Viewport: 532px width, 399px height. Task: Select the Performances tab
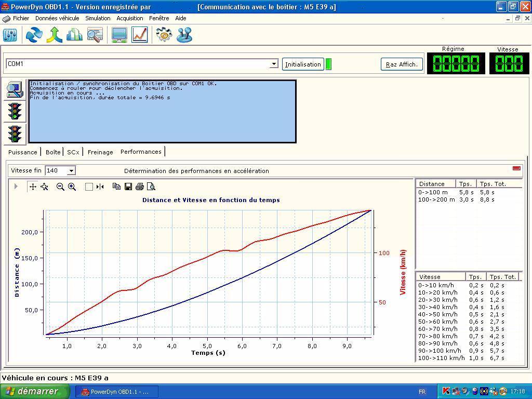pos(141,152)
